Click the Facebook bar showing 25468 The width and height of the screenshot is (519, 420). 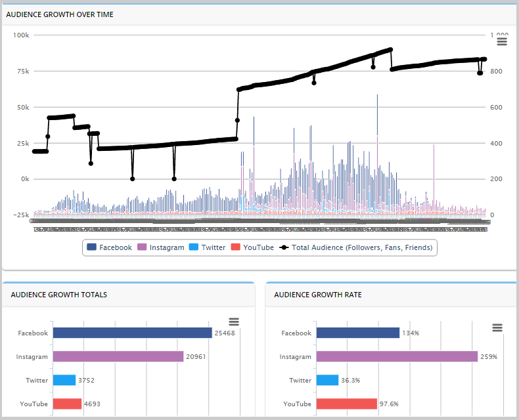point(132,333)
